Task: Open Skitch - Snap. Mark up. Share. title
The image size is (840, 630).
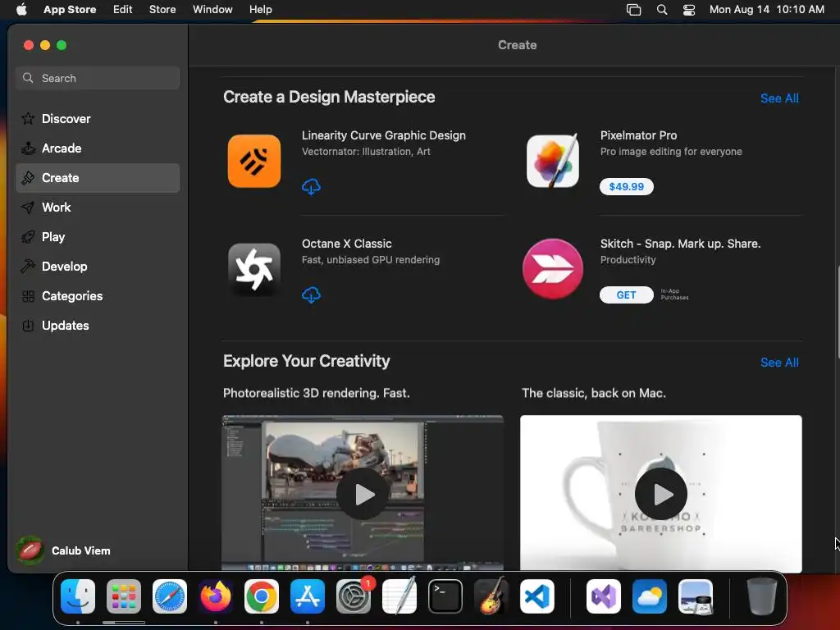Action: [680, 244]
